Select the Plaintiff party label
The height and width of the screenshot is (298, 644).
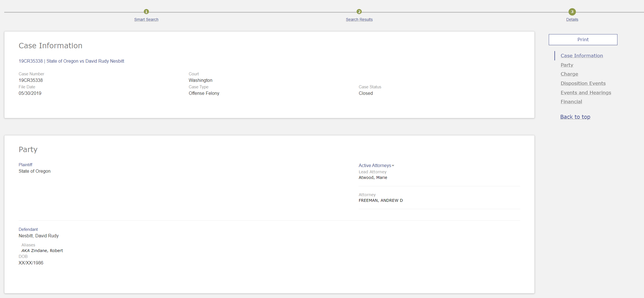[25, 165]
